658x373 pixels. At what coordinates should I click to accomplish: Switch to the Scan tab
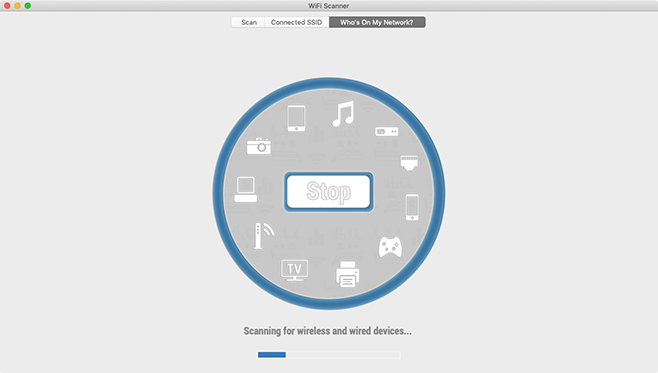248,22
